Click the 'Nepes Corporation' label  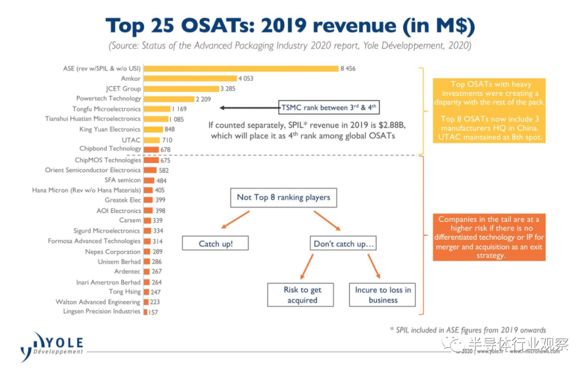pyautogui.click(x=113, y=251)
